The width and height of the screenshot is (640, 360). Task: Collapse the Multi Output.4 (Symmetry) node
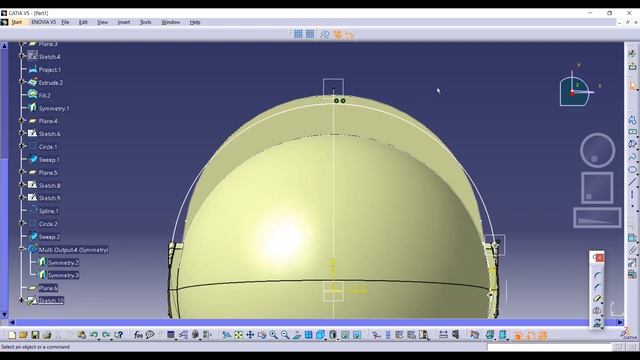22,249
